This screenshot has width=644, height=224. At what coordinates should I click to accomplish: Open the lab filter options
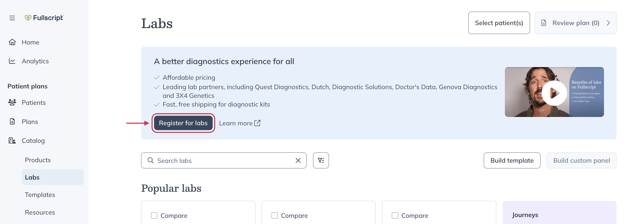[x=321, y=160]
